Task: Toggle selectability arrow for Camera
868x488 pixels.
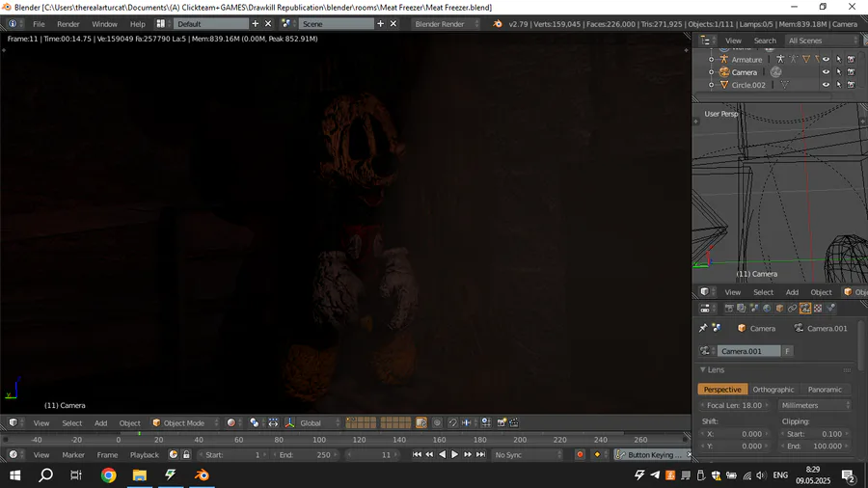Action: pos(839,72)
